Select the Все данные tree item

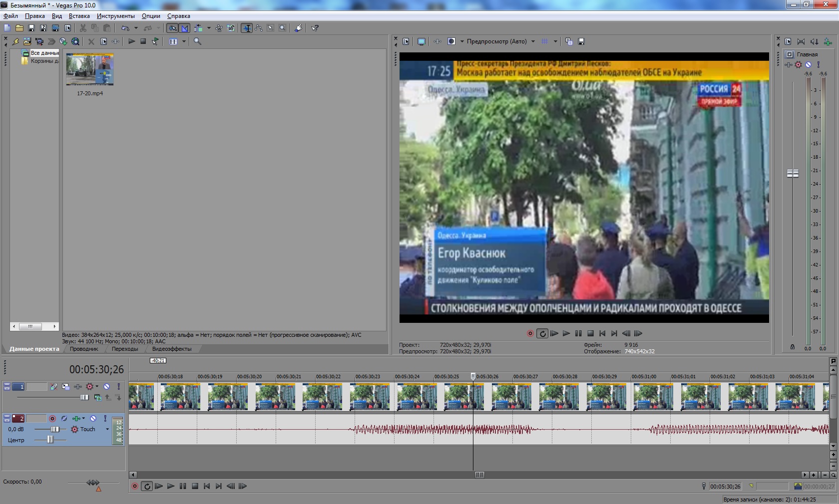pos(45,53)
